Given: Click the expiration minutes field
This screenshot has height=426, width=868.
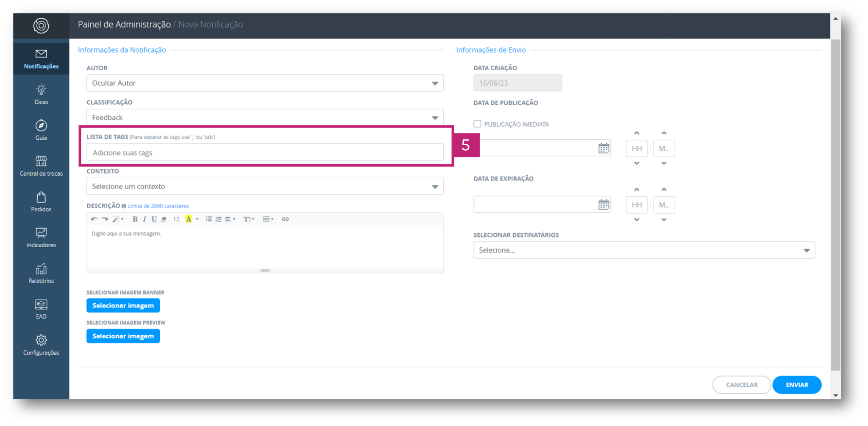Looking at the screenshot, I should pos(664,205).
